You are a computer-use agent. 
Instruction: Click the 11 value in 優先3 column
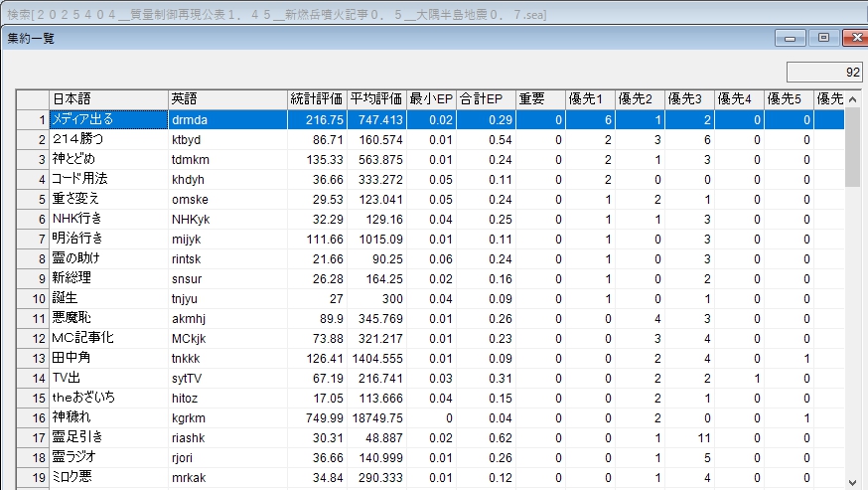pyautogui.click(x=690, y=438)
